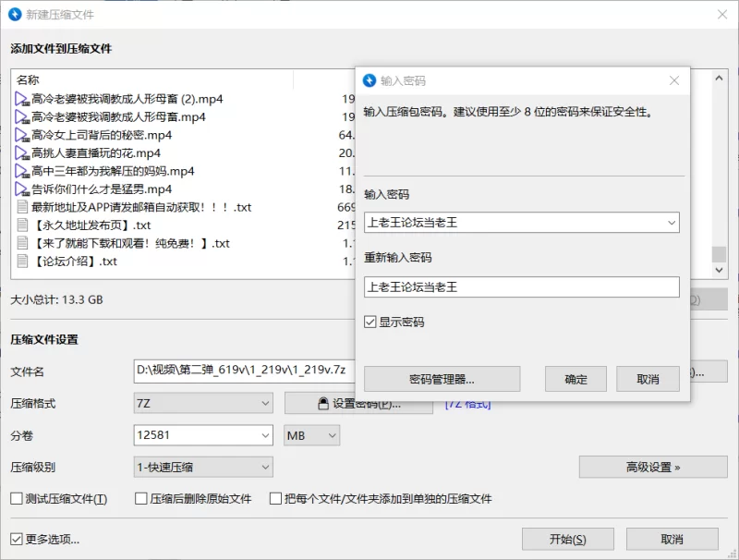Click into the 重新输入密码 text field
739x560 pixels.
coord(521,287)
